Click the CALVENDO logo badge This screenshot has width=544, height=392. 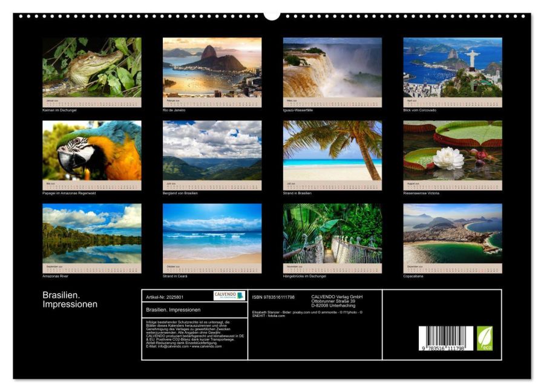pyautogui.click(x=229, y=296)
